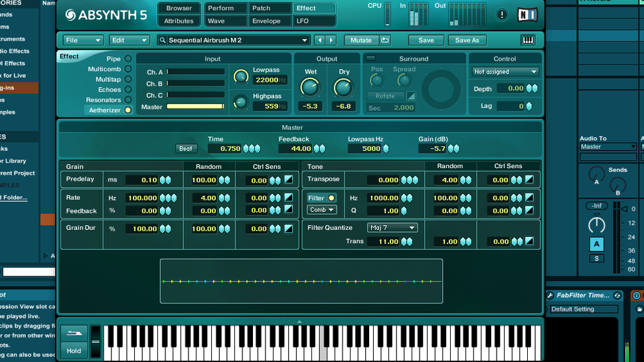This screenshot has width=644, height=362.
Task: Click the mutate history icon beside Mutate
Action: point(385,41)
